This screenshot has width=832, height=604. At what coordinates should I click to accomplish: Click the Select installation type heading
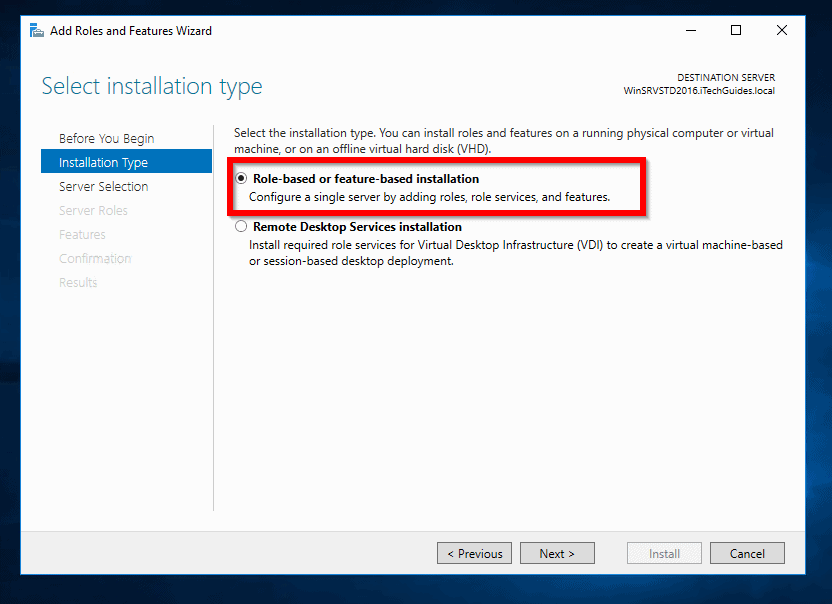(152, 86)
